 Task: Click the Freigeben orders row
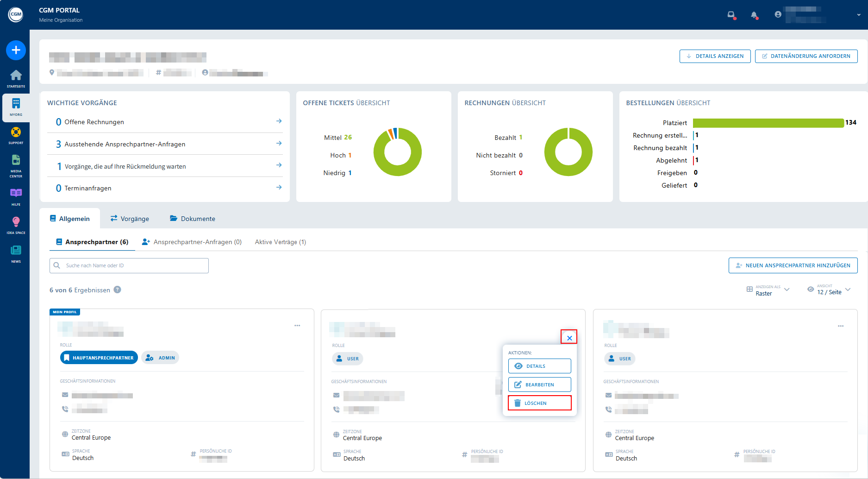tap(677, 173)
